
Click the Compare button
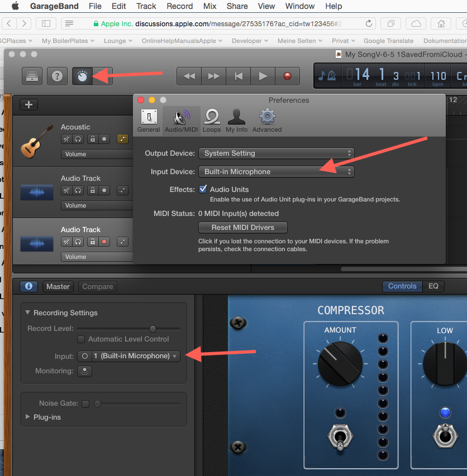coord(98,287)
